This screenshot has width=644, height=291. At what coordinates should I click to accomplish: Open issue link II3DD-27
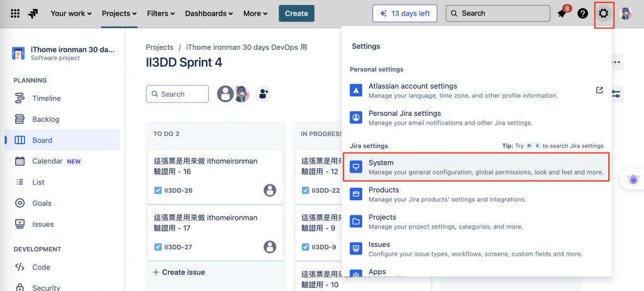click(178, 248)
